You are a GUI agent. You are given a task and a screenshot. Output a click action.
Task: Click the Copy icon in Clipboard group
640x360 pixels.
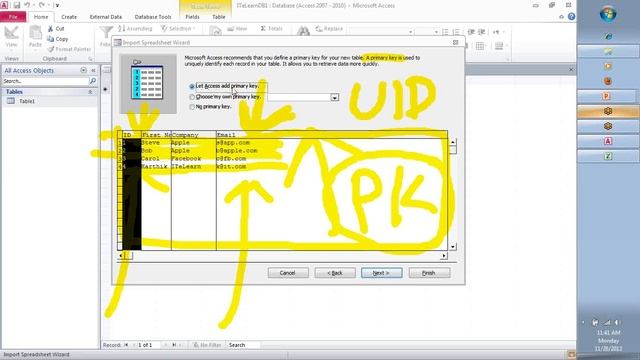click(x=51, y=39)
